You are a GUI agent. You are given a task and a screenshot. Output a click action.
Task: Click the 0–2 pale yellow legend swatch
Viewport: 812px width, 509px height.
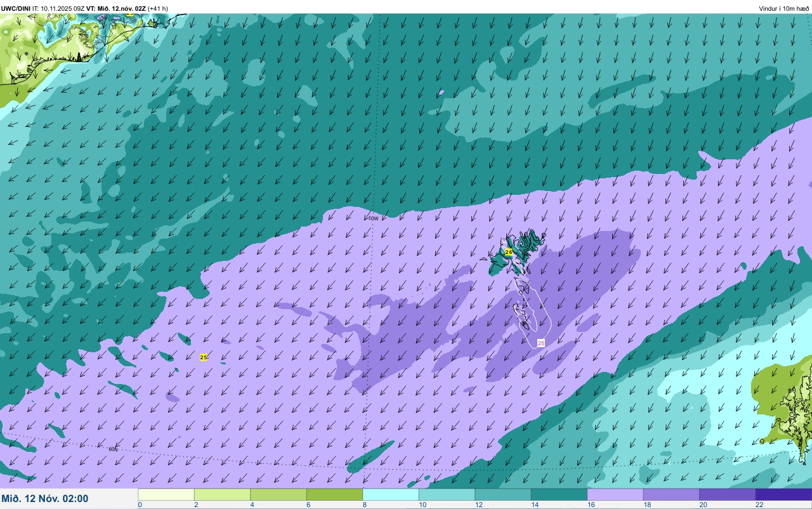click(166, 494)
